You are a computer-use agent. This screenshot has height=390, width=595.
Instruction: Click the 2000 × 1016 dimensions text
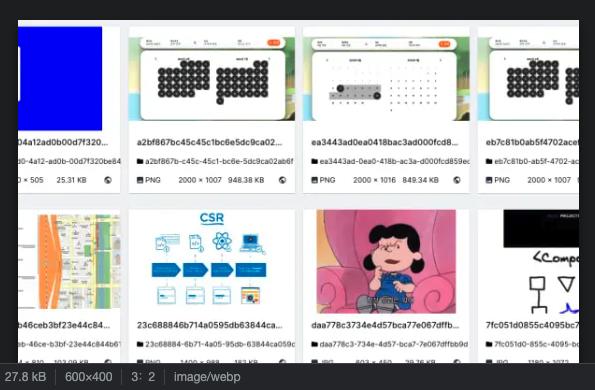click(375, 180)
